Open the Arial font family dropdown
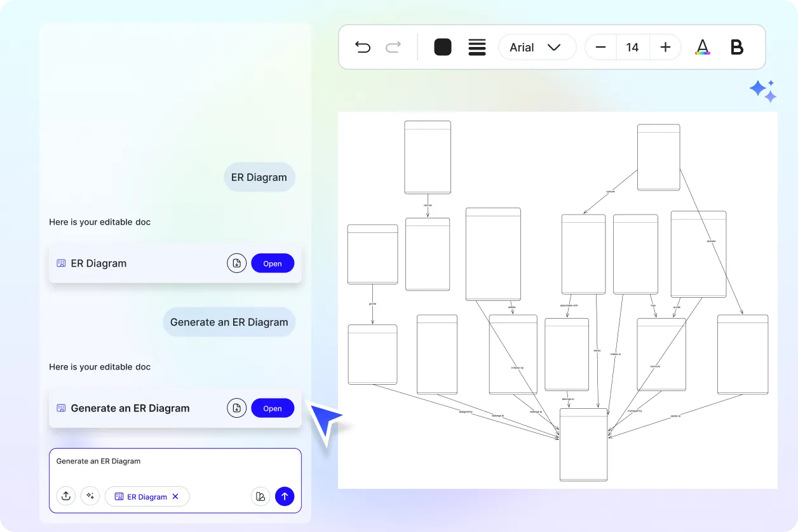Screen dimensions: 798x532 537,47
